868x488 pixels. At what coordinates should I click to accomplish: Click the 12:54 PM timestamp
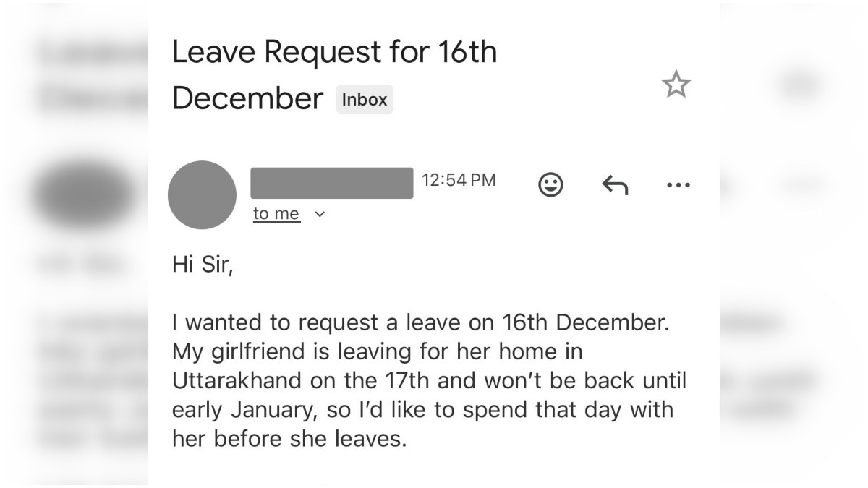[458, 180]
